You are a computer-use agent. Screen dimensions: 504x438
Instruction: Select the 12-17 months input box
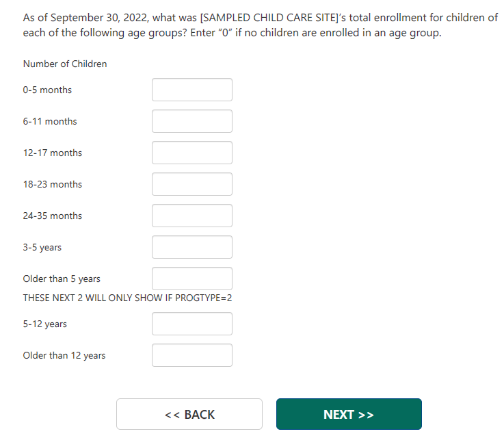point(191,153)
